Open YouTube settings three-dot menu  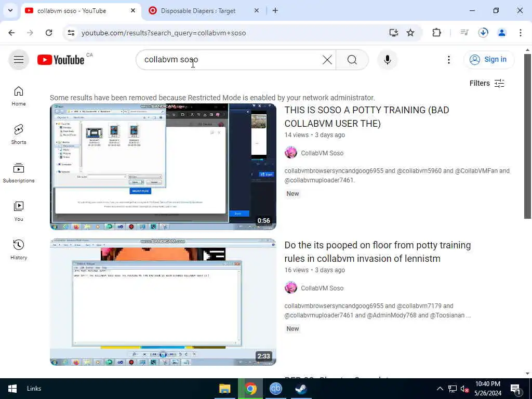(448, 60)
